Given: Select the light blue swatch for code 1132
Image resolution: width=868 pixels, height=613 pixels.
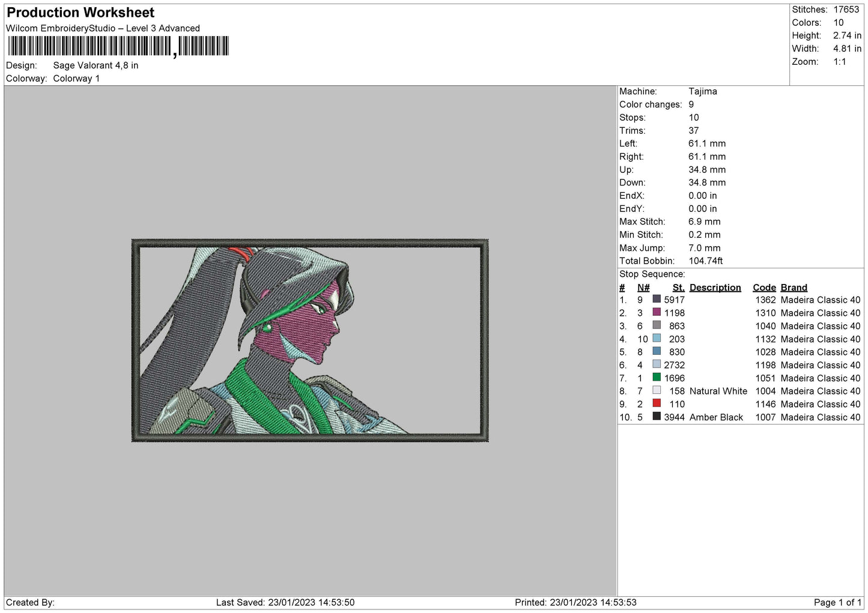Looking at the screenshot, I should pos(657,339).
